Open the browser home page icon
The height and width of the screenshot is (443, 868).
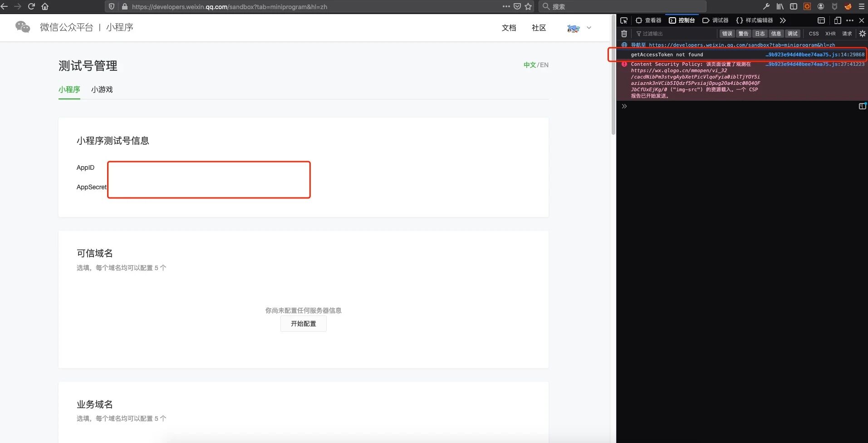coord(45,6)
